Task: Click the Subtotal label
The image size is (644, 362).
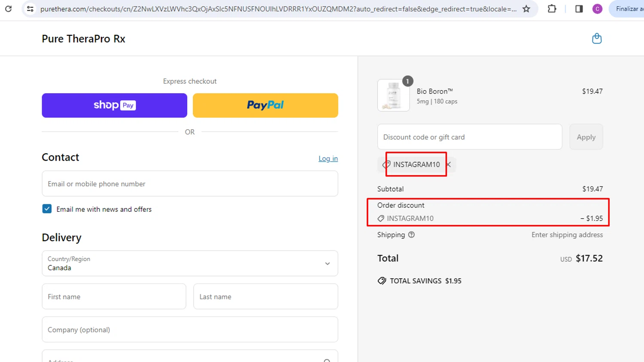Action: pyautogui.click(x=390, y=189)
